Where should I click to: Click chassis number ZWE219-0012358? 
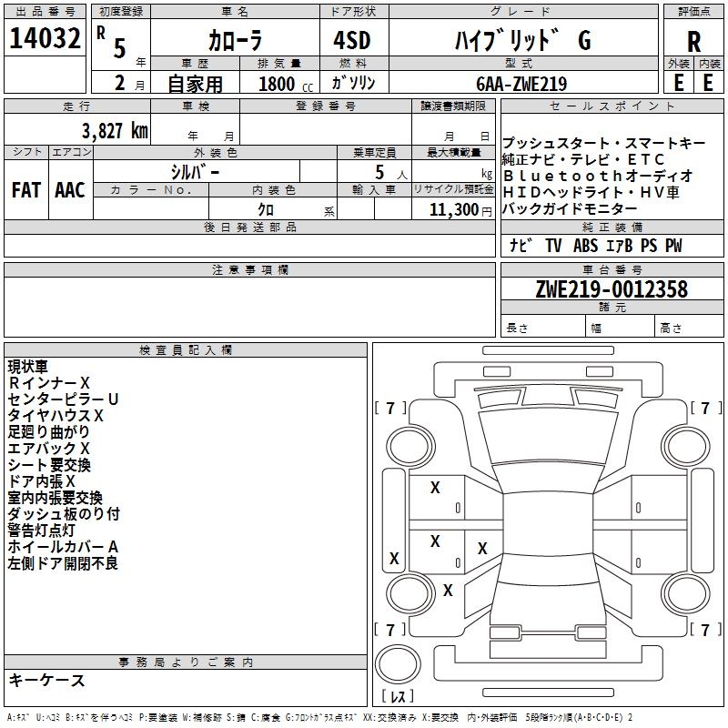(x=612, y=289)
